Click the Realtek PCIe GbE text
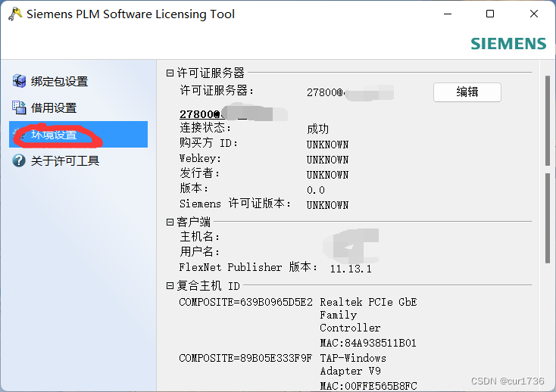This screenshot has width=556, height=392. [368, 302]
